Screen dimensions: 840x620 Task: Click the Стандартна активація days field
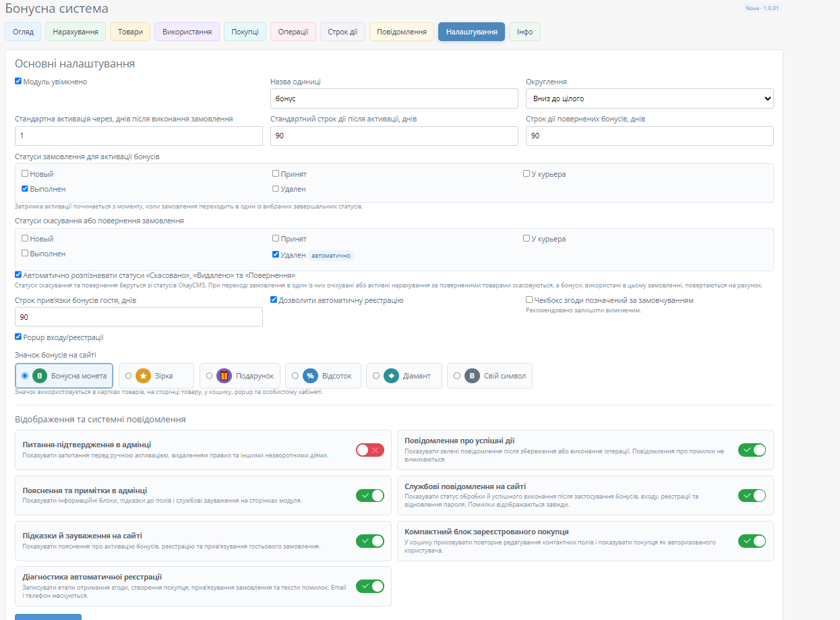(x=139, y=136)
